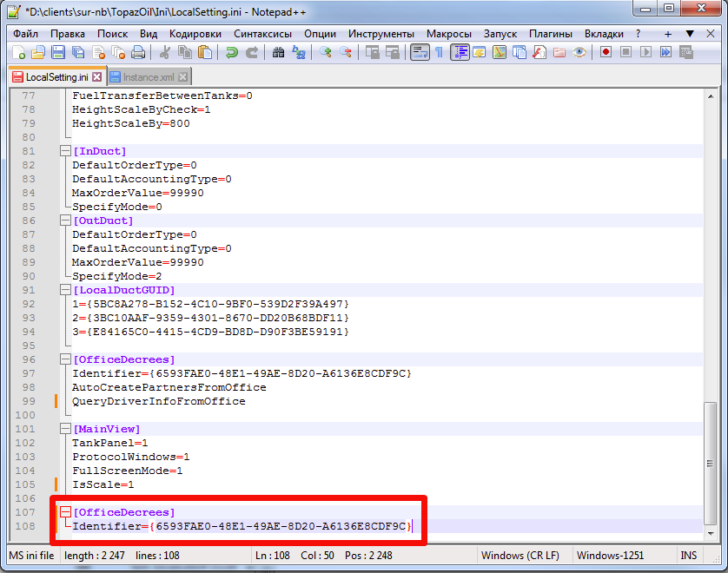Start macro recording with red dot icon
The image size is (728, 573).
coord(606,52)
